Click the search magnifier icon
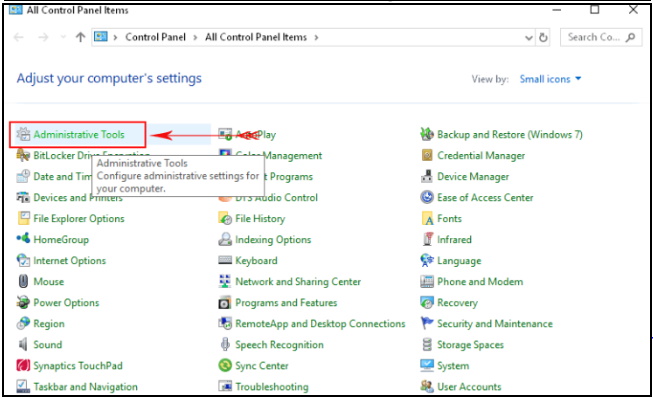653x398 pixels. pyautogui.click(x=631, y=37)
